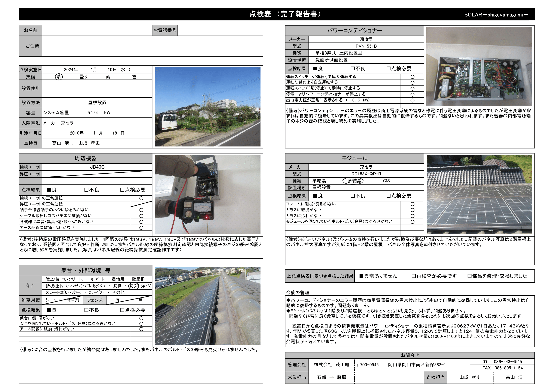
Task: Click the PVN-551B model value
Action: [366, 46]
